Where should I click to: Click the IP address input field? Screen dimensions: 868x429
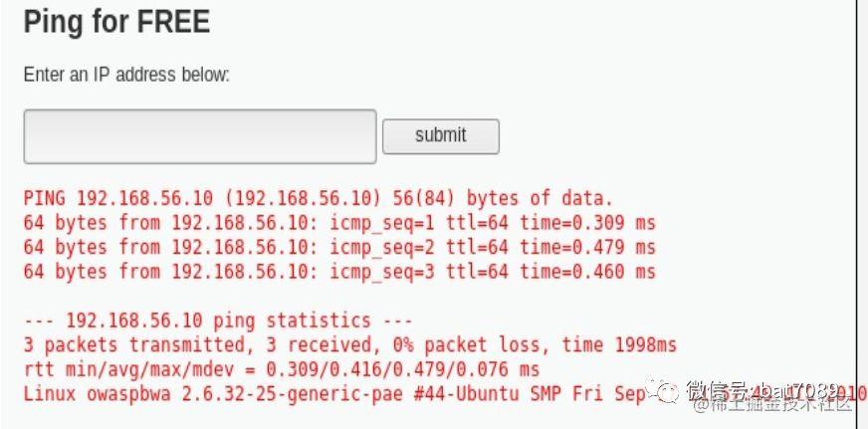pos(200,136)
